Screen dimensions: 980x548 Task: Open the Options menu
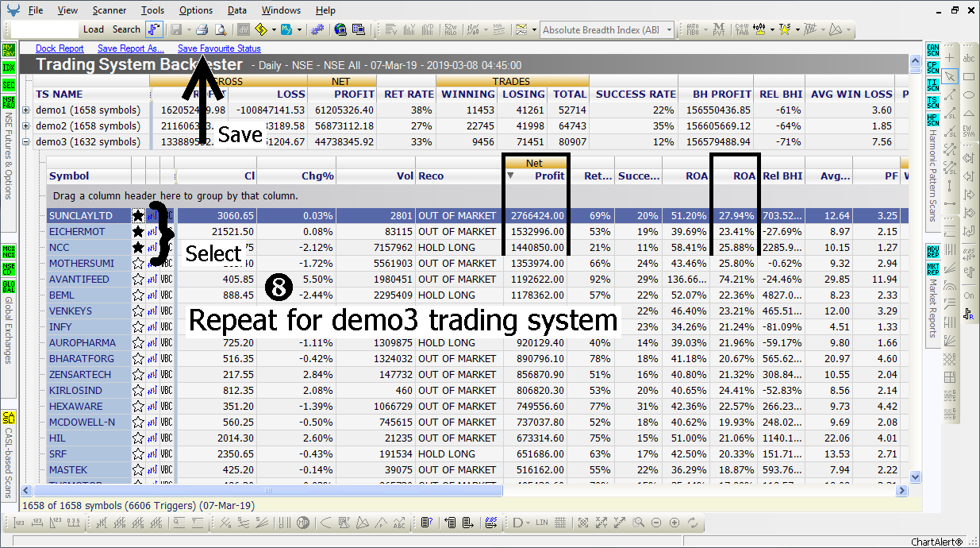click(196, 10)
